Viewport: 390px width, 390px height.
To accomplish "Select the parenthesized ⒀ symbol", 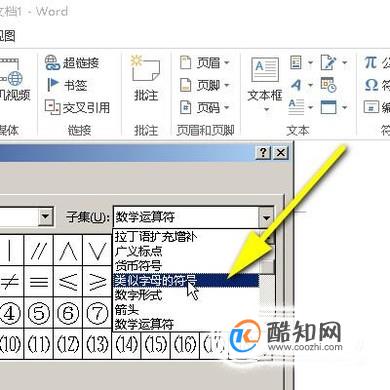I will coord(97,343).
